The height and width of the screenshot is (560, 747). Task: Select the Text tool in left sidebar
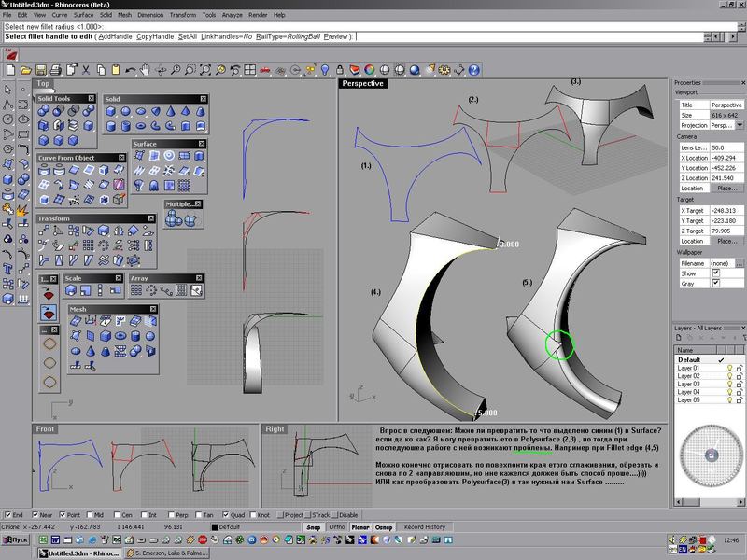click(x=7, y=270)
